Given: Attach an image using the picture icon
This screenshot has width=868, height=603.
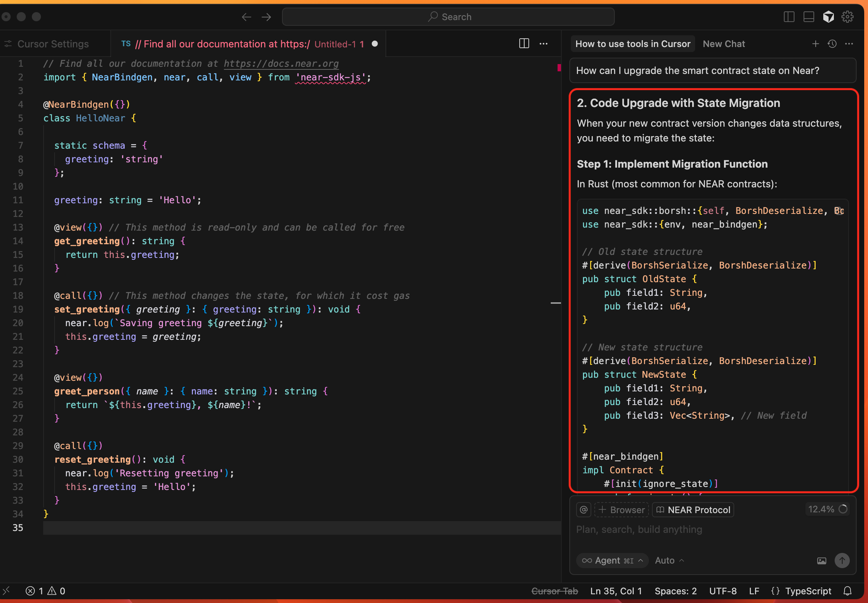Looking at the screenshot, I should click(x=822, y=561).
